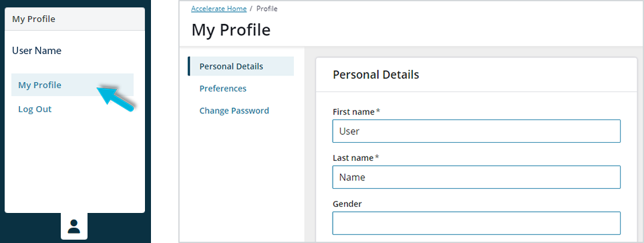644x243 pixels.
Task: Click the Personal Details card heading
Action: click(x=376, y=75)
